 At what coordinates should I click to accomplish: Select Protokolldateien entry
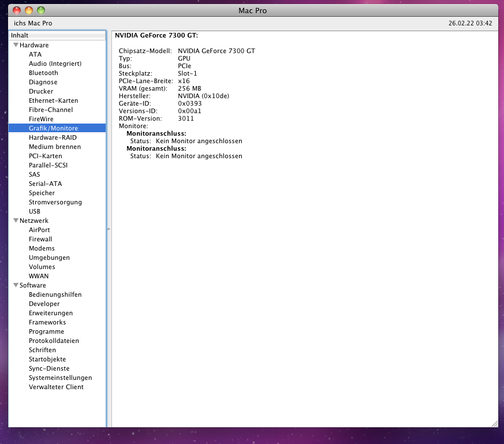coord(54,341)
